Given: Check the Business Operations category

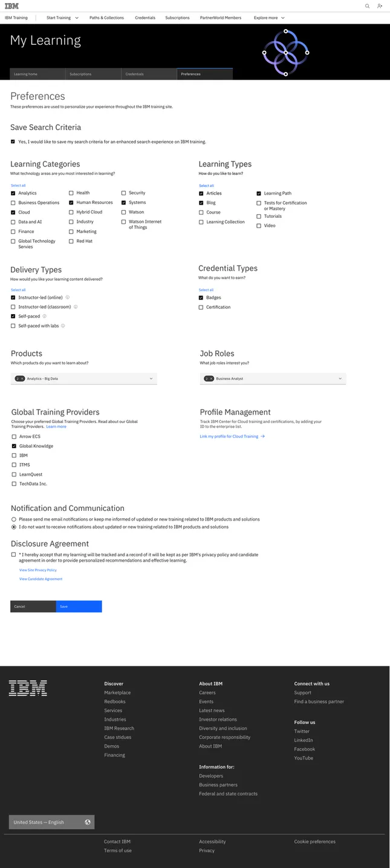Looking at the screenshot, I should 13,203.
